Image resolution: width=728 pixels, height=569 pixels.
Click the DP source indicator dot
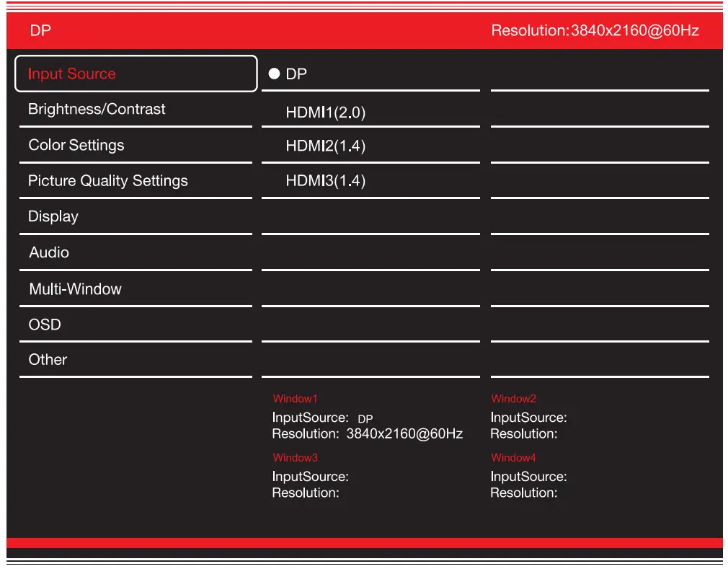coord(272,73)
